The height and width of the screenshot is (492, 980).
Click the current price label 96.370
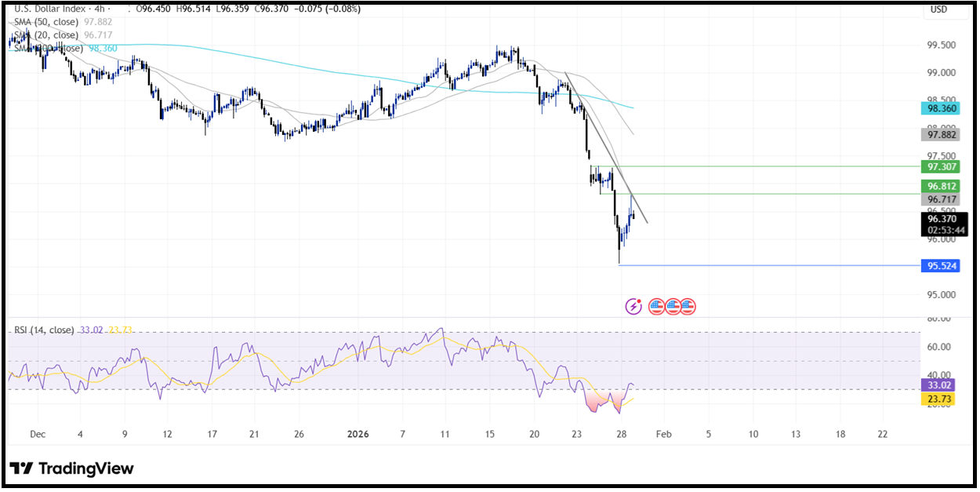(x=941, y=220)
